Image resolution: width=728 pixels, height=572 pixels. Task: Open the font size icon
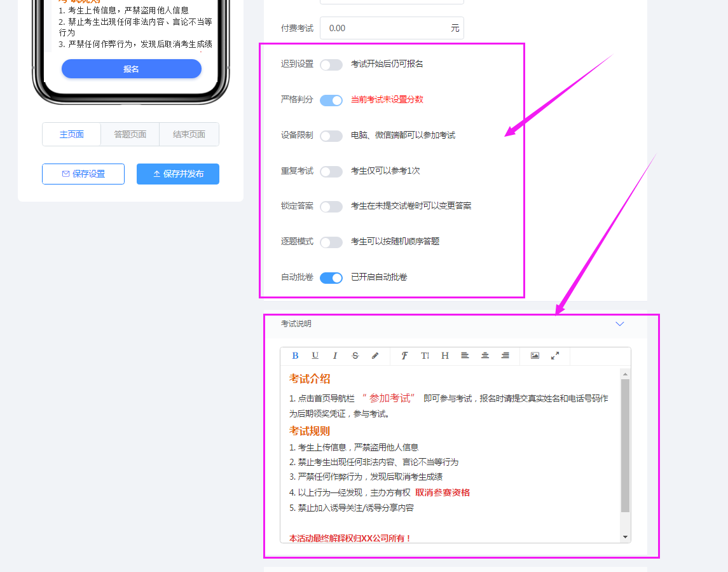[x=425, y=356]
